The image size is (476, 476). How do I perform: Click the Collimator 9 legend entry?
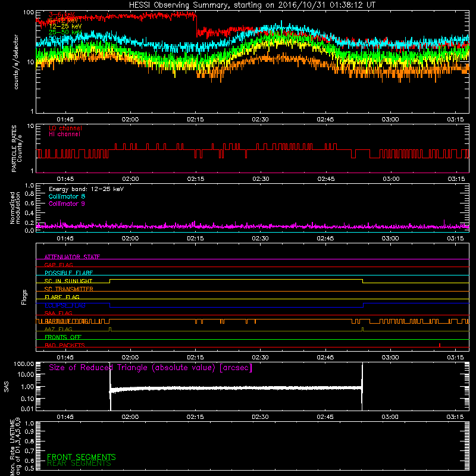(x=67, y=203)
